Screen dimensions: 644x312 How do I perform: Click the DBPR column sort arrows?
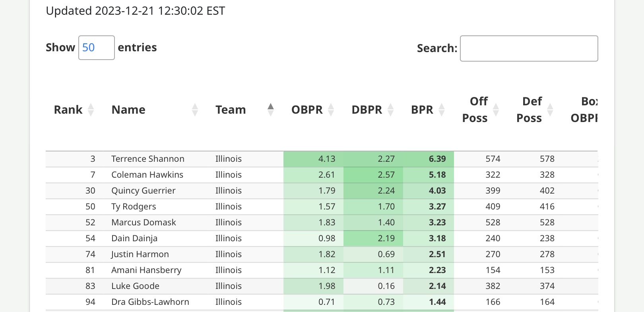390,110
